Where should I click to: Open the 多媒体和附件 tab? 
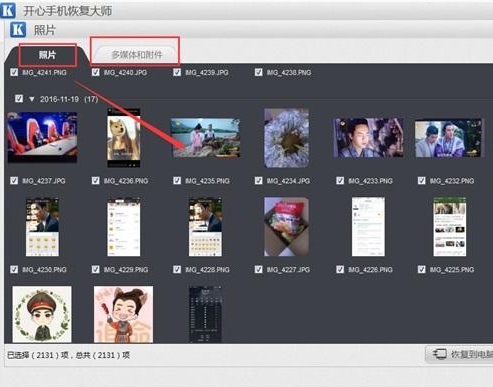click(136, 55)
